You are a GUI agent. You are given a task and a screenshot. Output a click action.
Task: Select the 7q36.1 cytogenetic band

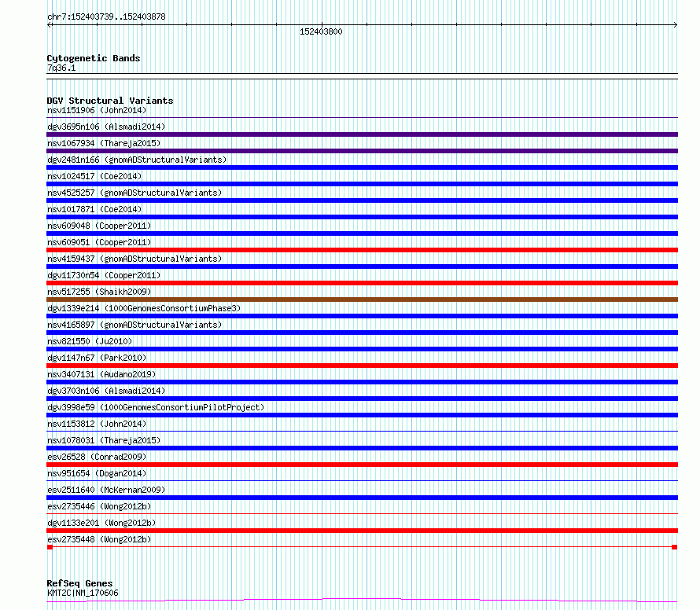pos(61,68)
